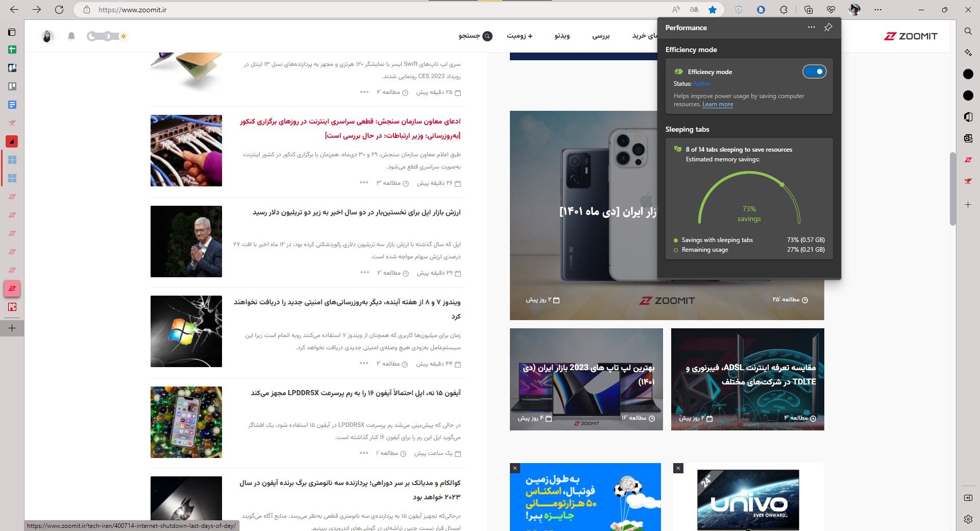The width and height of the screenshot is (980, 531).
Task: Open more options for the Windows 7 article
Action: pyautogui.click(x=364, y=364)
